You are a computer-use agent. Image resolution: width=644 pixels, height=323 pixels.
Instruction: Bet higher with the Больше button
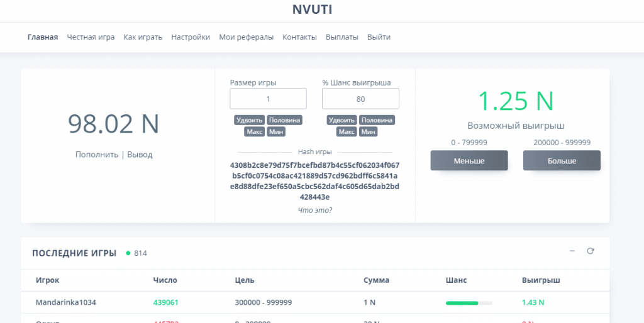[x=562, y=160]
